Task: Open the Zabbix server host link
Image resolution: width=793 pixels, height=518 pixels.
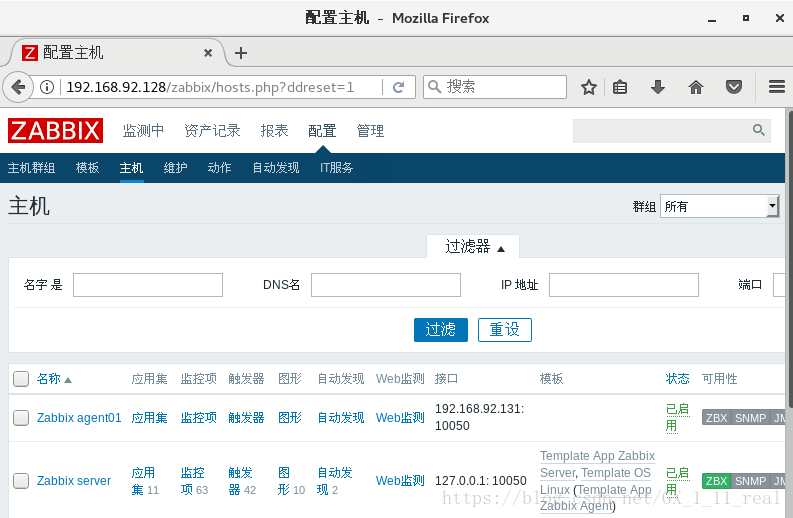Action: point(74,481)
